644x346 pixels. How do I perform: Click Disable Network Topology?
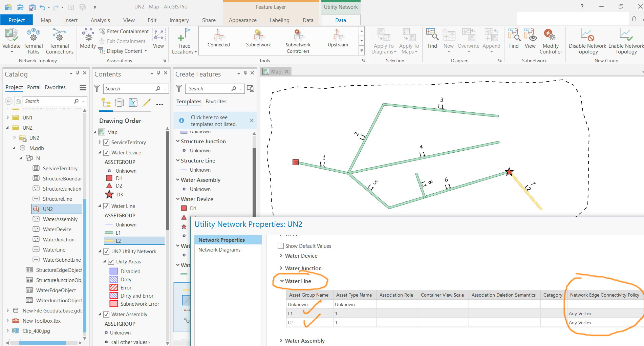587,41
